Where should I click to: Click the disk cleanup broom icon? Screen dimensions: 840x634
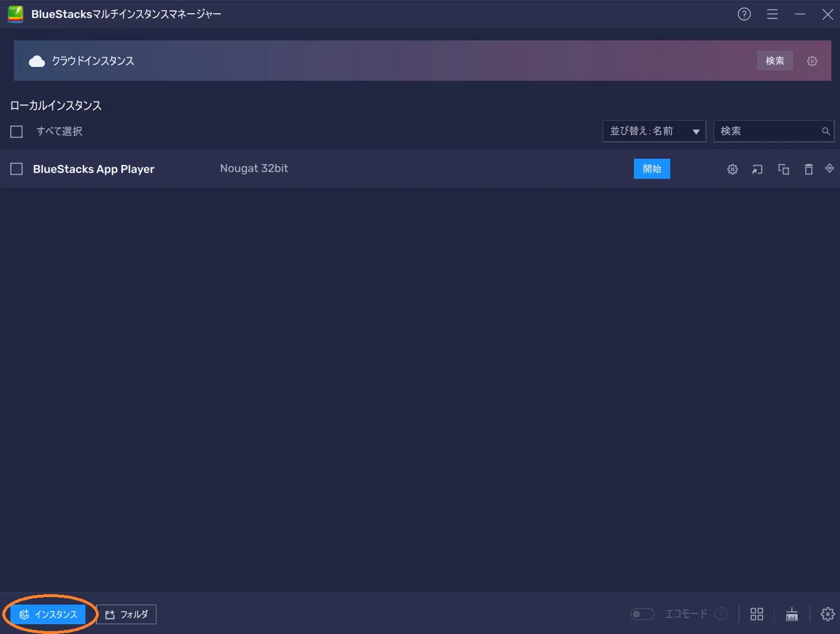pyautogui.click(x=792, y=614)
